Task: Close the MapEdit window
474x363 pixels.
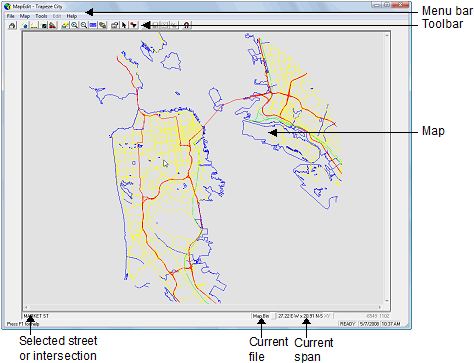Action: (x=401, y=5)
